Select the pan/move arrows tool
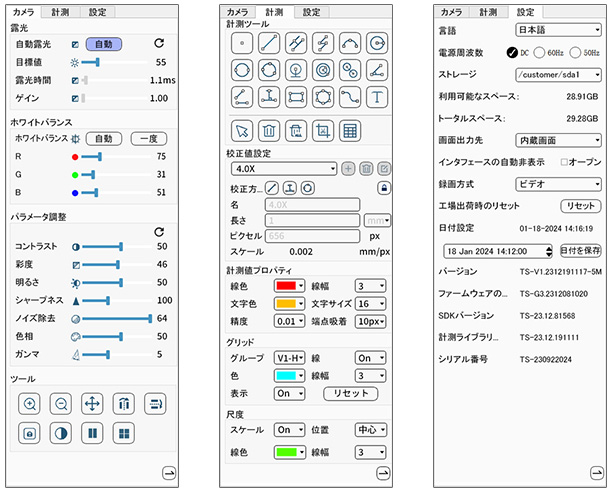The width and height of the screenshot is (612, 492). [x=92, y=404]
